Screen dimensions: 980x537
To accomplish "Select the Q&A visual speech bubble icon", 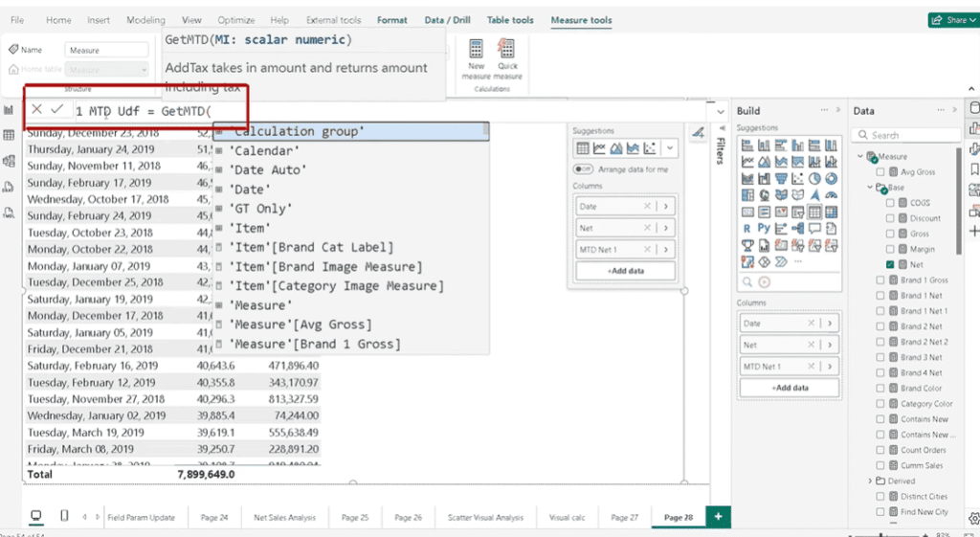I will click(814, 229).
